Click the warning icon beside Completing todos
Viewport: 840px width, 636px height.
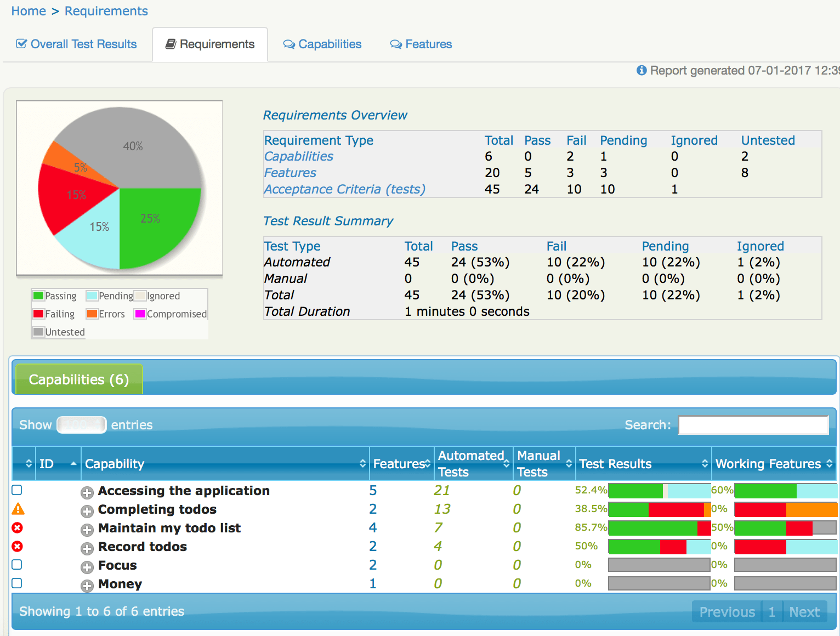[x=18, y=509]
